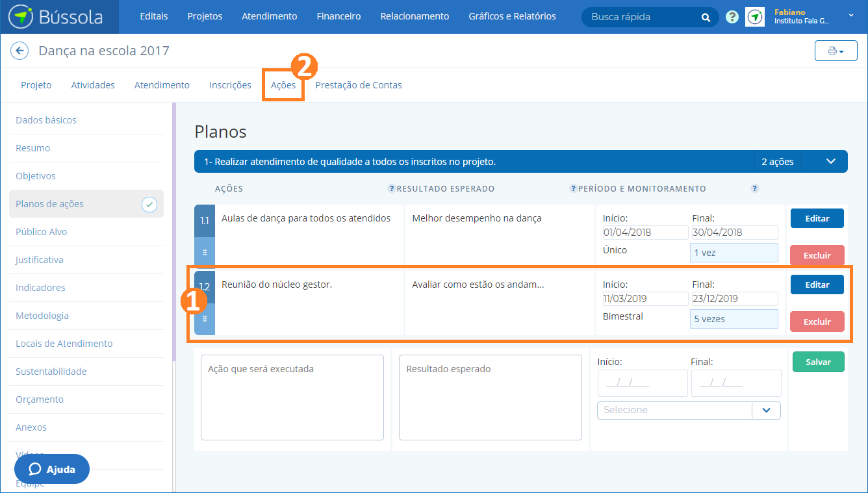Screen dimensions: 868x493
Task: Click the 2 ações count label
Action: pyautogui.click(x=778, y=162)
